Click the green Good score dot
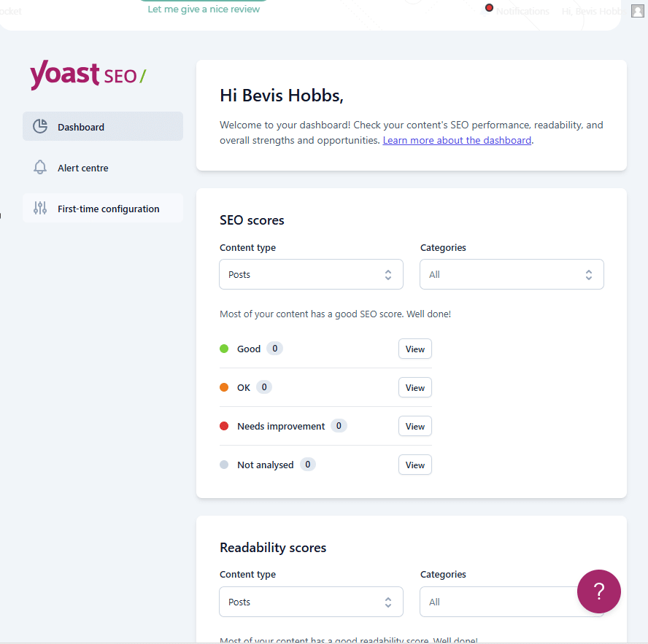The width and height of the screenshot is (648, 644). point(224,349)
